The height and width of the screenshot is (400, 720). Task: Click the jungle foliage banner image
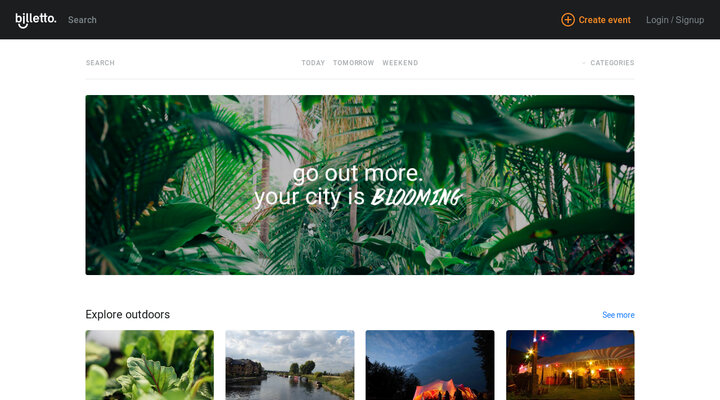(x=360, y=185)
